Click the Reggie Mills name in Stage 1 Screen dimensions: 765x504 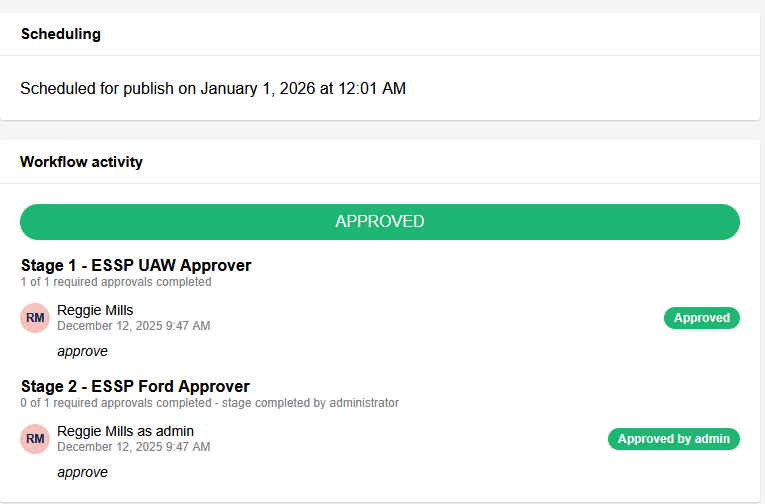(95, 310)
